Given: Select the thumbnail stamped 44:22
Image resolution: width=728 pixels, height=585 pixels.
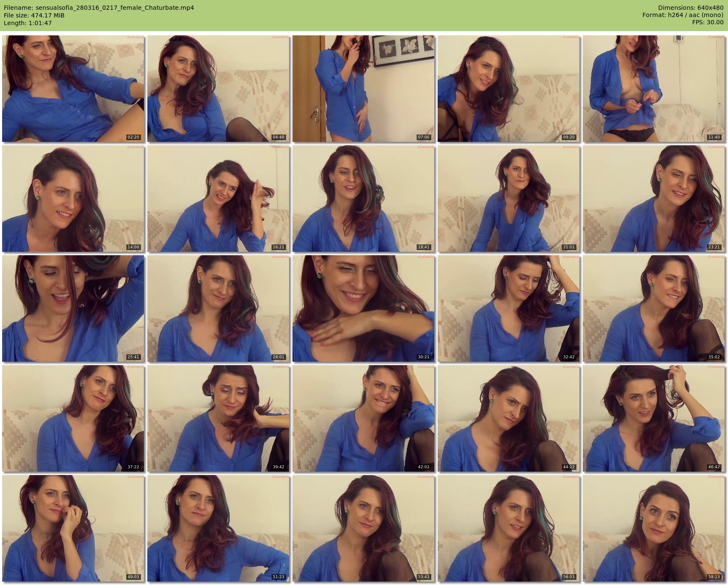Looking at the screenshot, I should 509,418.
